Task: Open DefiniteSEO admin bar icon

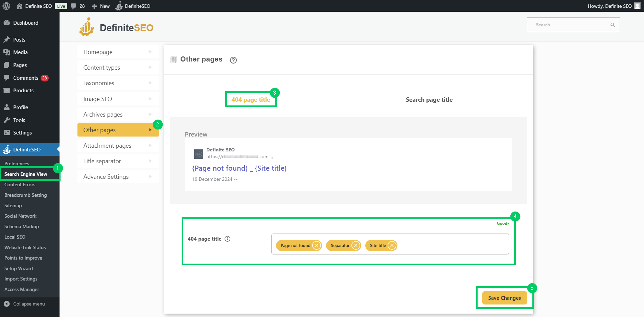Action: point(119,6)
